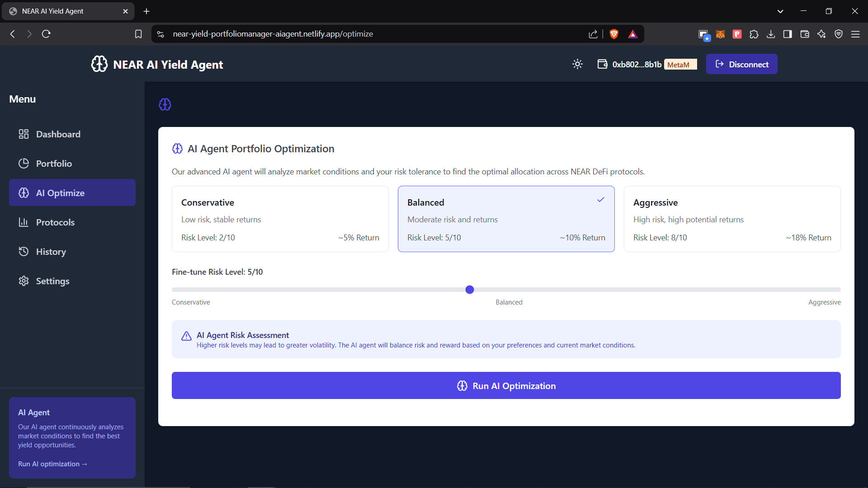Open browser main hamburger menu
The image size is (868, 488).
point(855,34)
